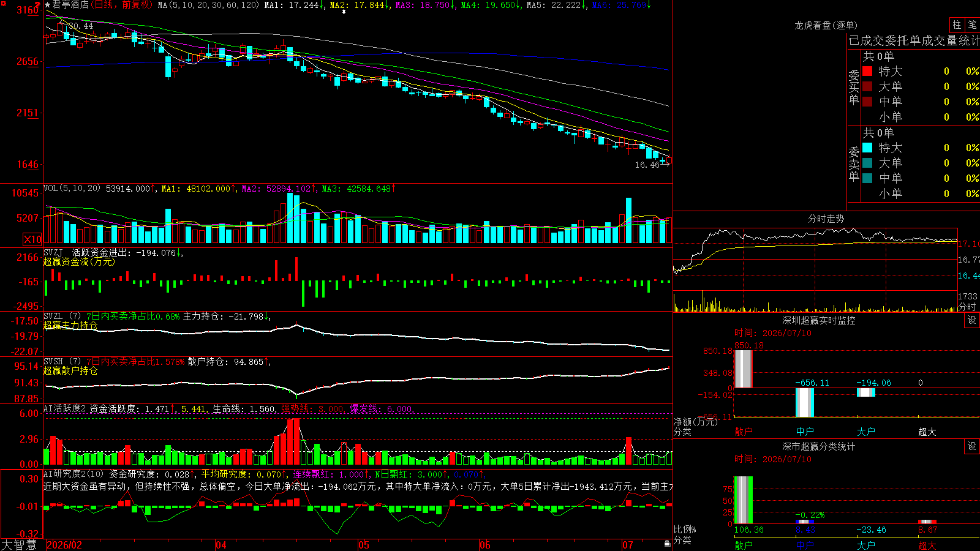This screenshot has height=551, width=980.
Task: Click the red 特大 buy-order color swatch
Action: click(x=867, y=71)
